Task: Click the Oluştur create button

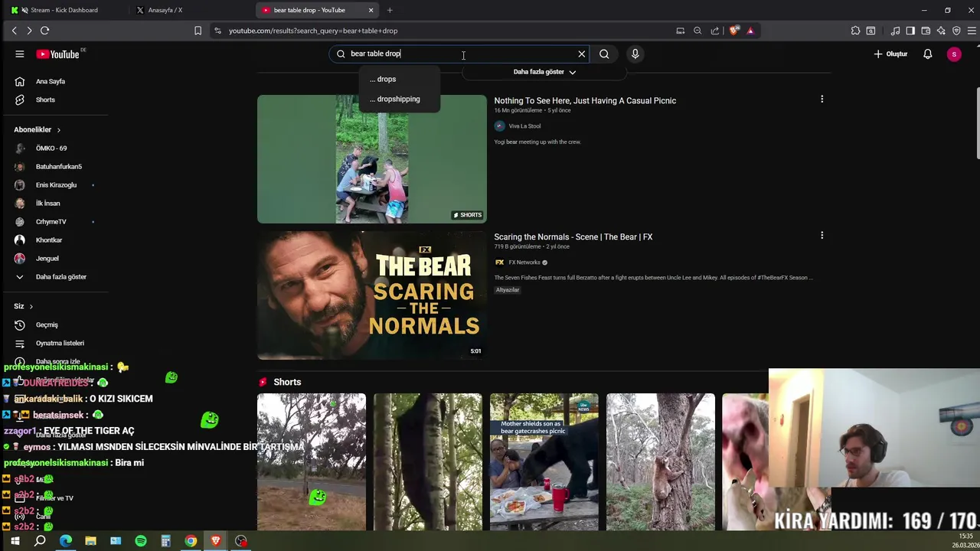Action: pyautogui.click(x=890, y=54)
